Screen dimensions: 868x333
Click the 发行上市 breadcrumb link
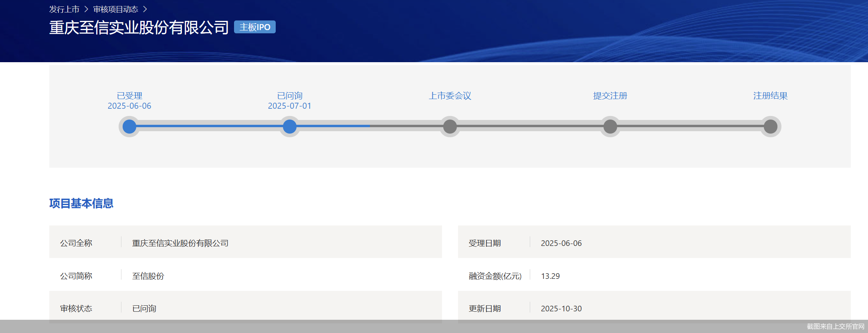click(x=64, y=9)
